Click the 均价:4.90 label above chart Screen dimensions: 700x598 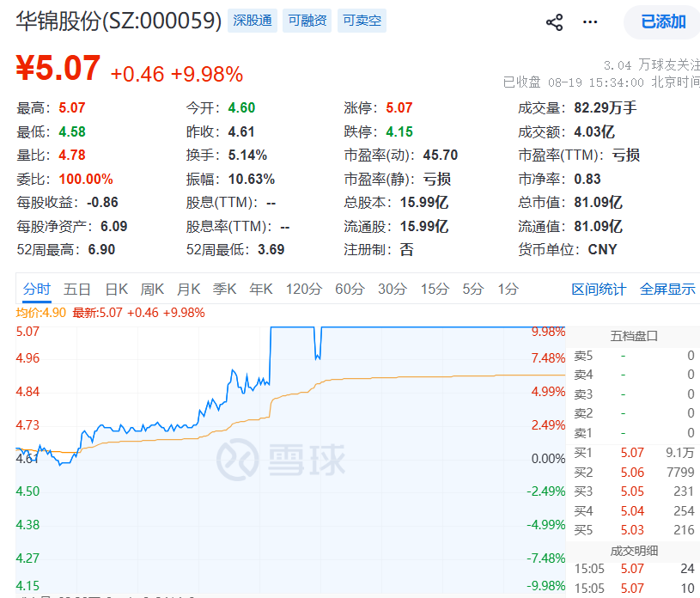pos(41,313)
